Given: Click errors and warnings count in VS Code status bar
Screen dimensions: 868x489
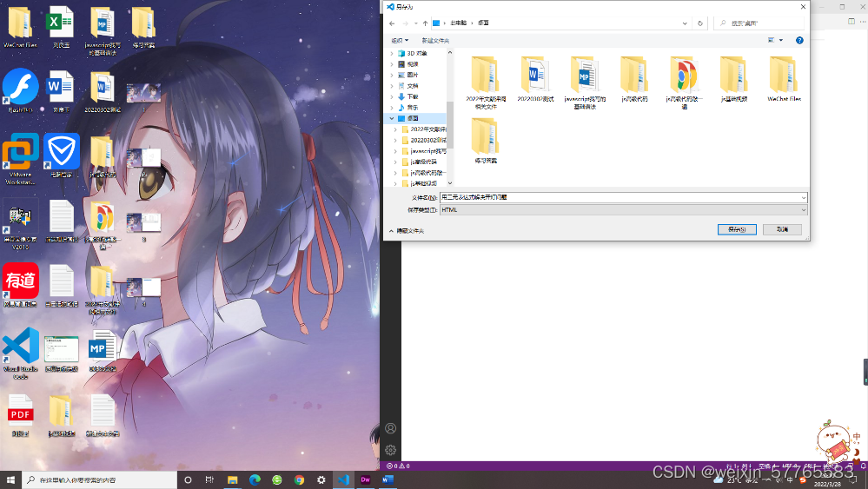Looking at the screenshot, I should click(398, 466).
